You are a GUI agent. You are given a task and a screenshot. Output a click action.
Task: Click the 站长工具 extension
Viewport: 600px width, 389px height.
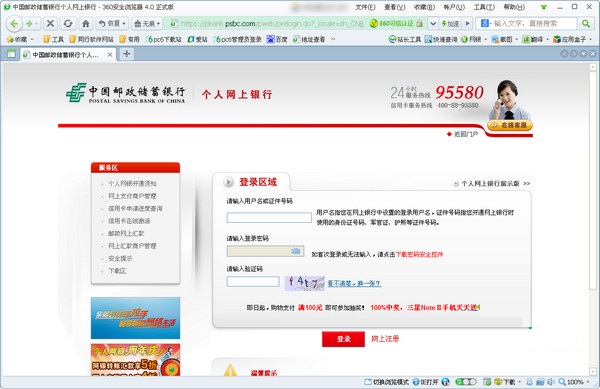tap(405, 39)
